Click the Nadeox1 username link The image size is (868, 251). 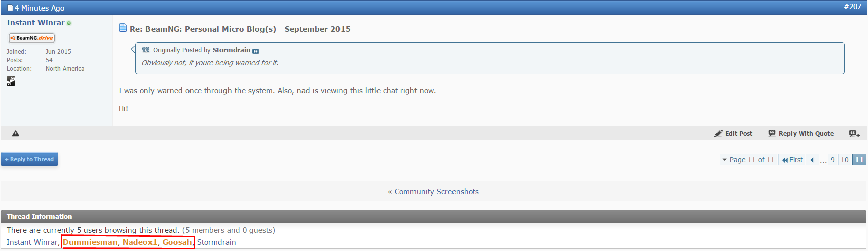140,242
